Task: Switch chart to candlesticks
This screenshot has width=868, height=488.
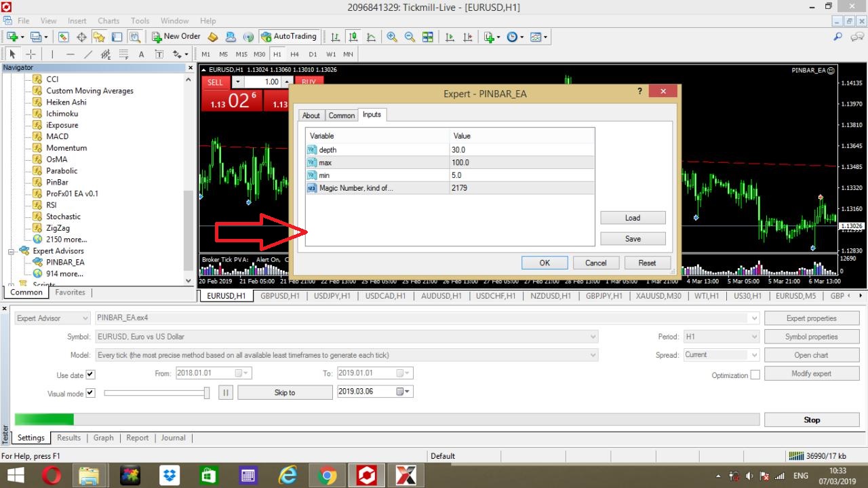Action: pos(353,37)
